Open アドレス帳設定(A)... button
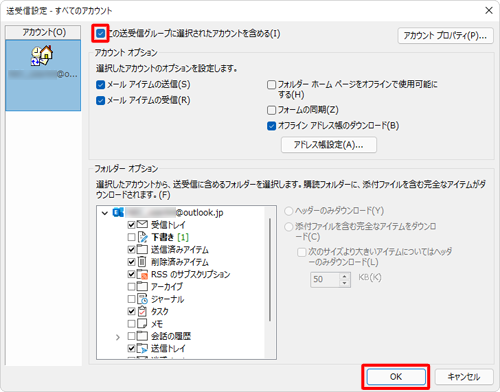Viewport: 500px width, 392px height. 329,145
